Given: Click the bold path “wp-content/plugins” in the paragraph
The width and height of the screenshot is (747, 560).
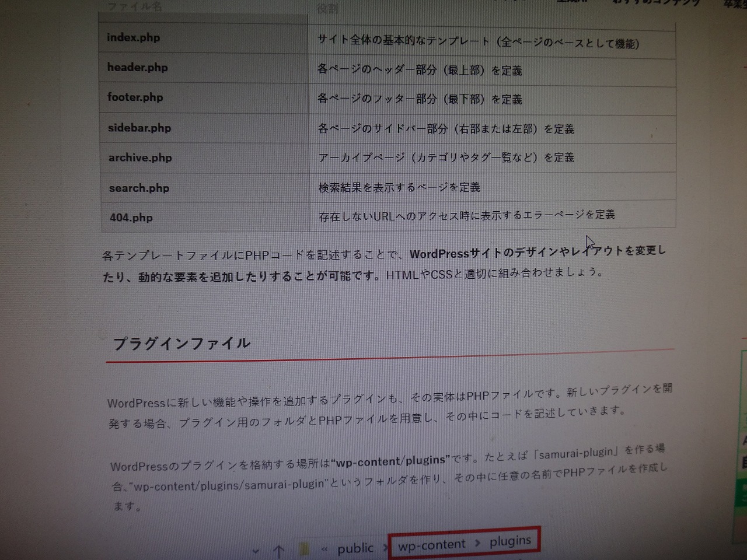Looking at the screenshot, I should 391,461.
